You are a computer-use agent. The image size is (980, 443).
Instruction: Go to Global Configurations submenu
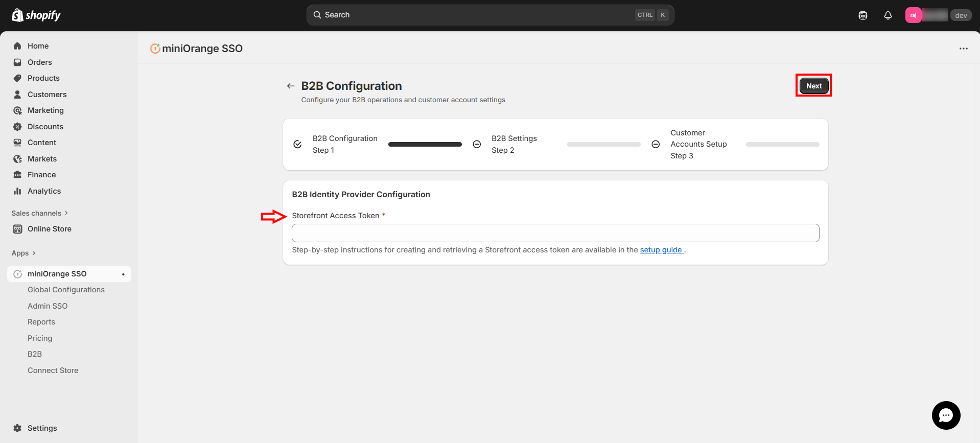point(66,290)
